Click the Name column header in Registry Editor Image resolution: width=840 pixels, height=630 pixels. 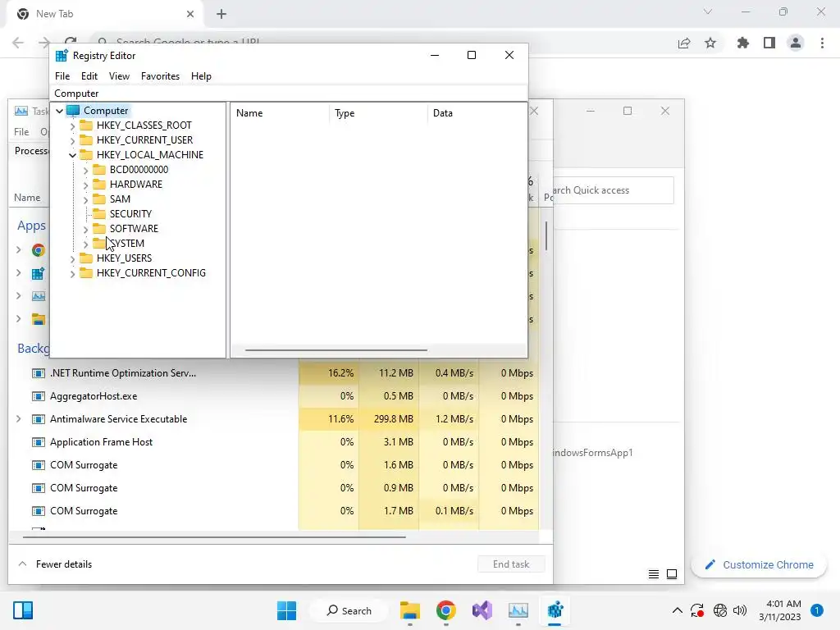[280, 113]
